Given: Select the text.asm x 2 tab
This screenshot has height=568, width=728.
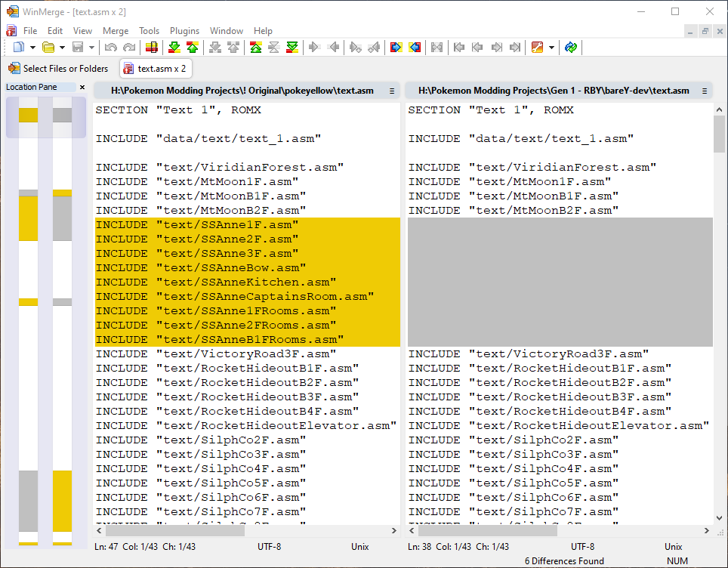Looking at the screenshot, I should tap(156, 68).
